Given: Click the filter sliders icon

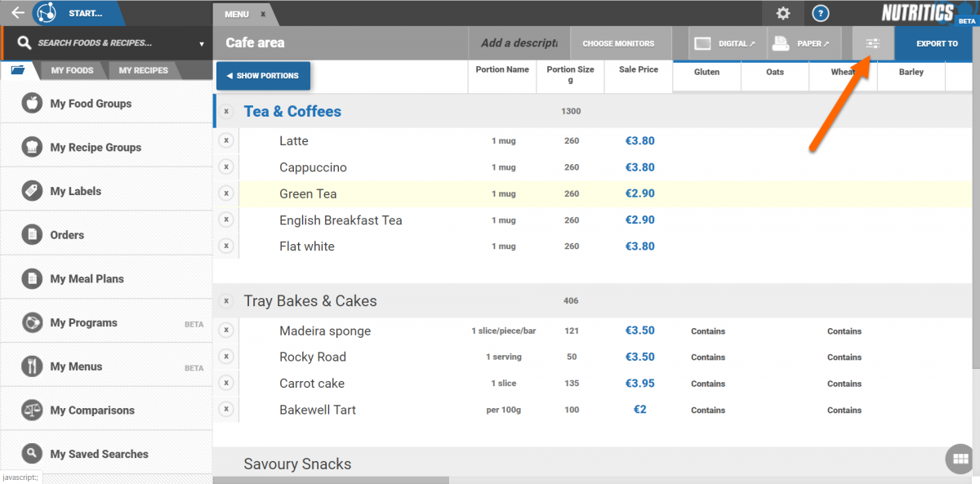Looking at the screenshot, I should coord(872,44).
